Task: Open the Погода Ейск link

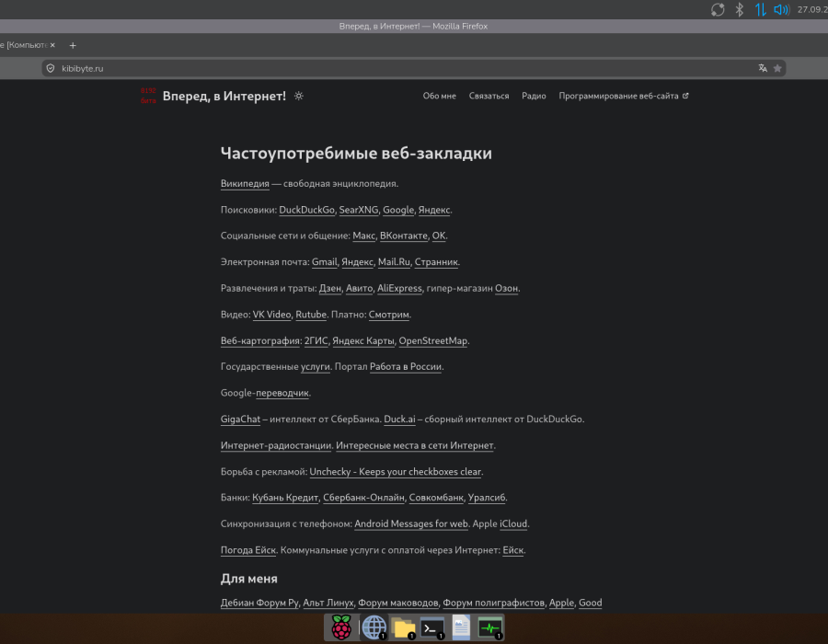Action: coord(248,550)
